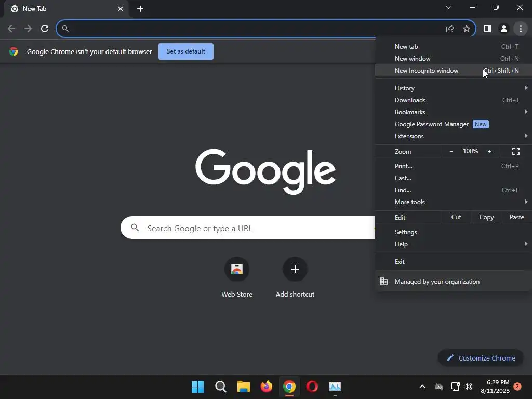Click the Search Google or type a URL box
This screenshot has width=532, height=399.
tap(248, 228)
